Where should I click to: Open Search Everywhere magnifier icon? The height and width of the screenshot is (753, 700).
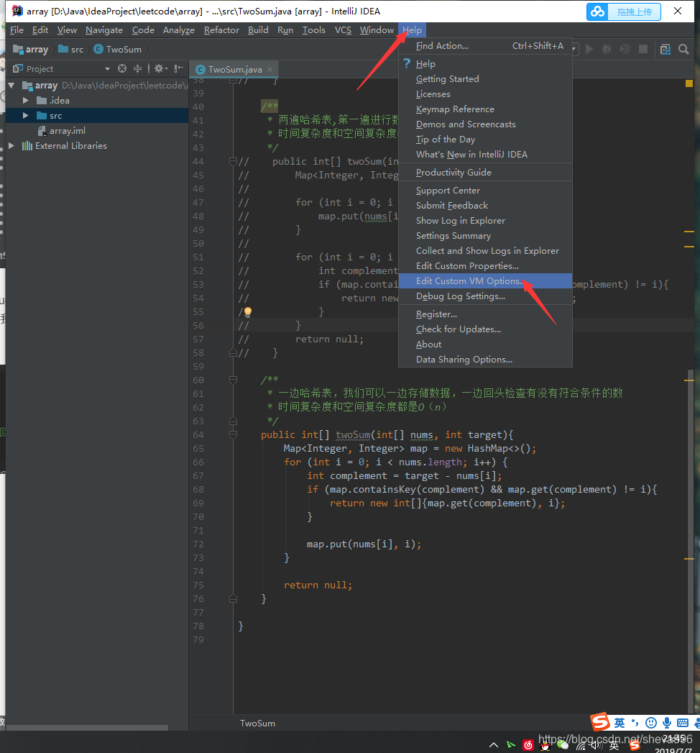click(x=683, y=49)
